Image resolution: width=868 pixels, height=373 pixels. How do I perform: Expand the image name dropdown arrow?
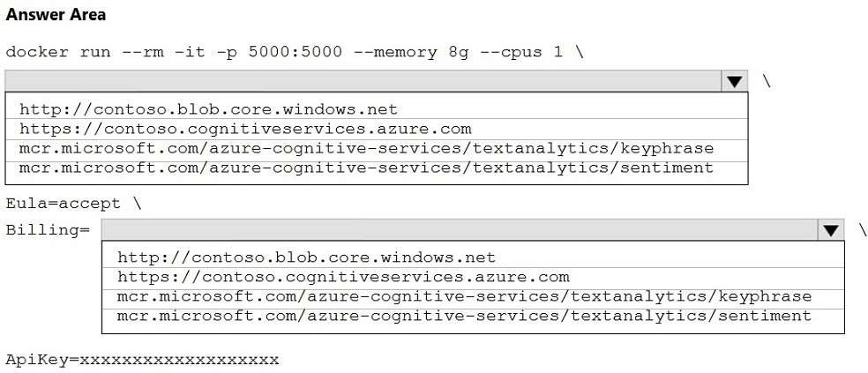click(734, 81)
